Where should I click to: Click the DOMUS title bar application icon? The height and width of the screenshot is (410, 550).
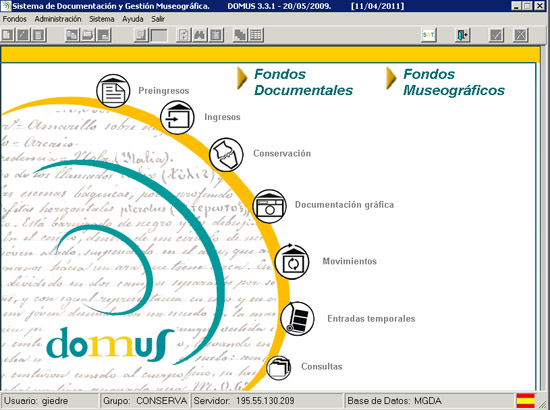(6, 6)
